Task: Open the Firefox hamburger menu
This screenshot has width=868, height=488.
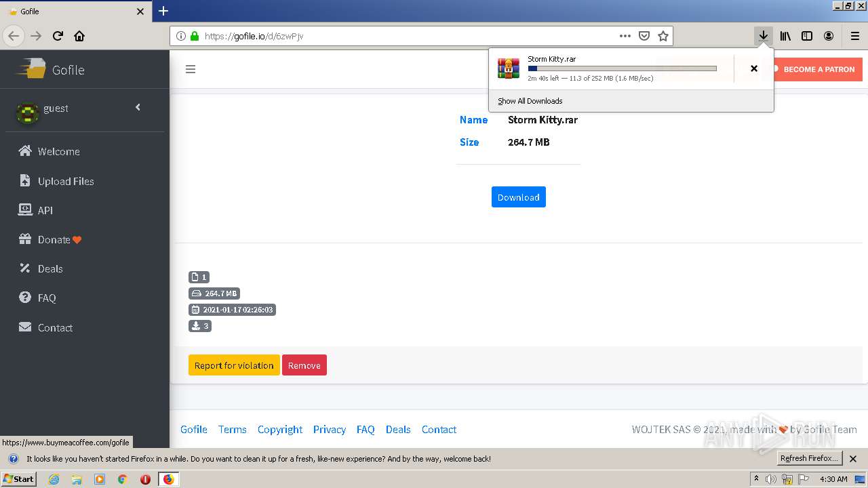Action: pos(855,36)
